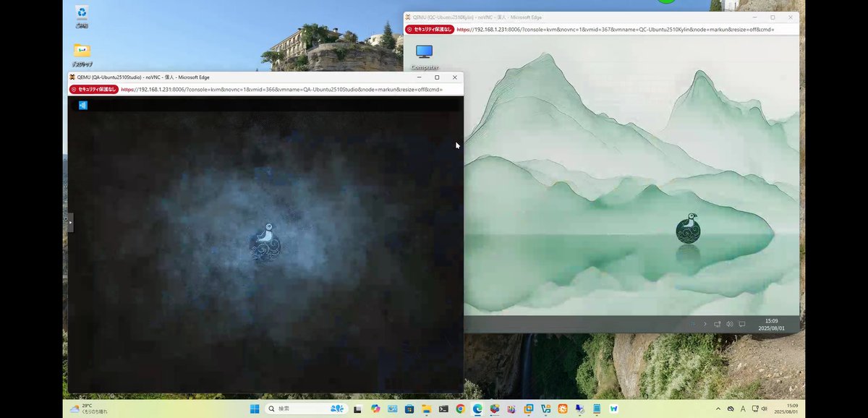The image size is (868, 418).
Task: Open the Kylin VM notification message icon
Action: [x=741, y=324]
